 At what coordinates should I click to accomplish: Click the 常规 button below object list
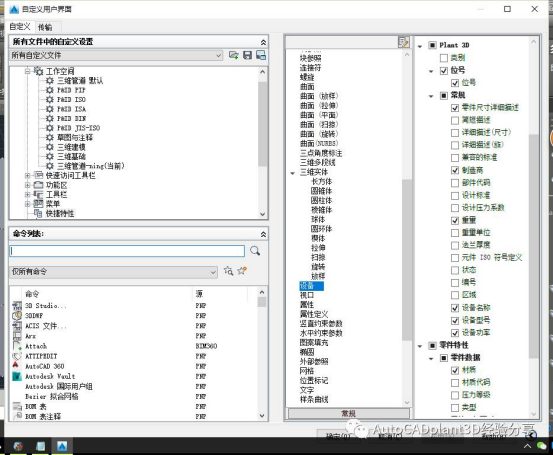[x=349, y=413]
